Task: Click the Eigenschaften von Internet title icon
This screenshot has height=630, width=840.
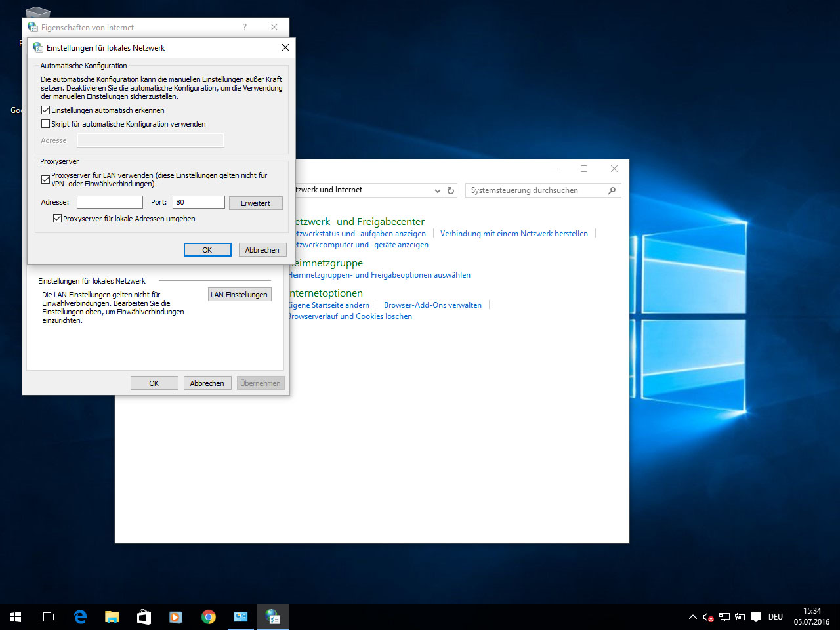Action: pyautogui.click(x=33, y=27)
